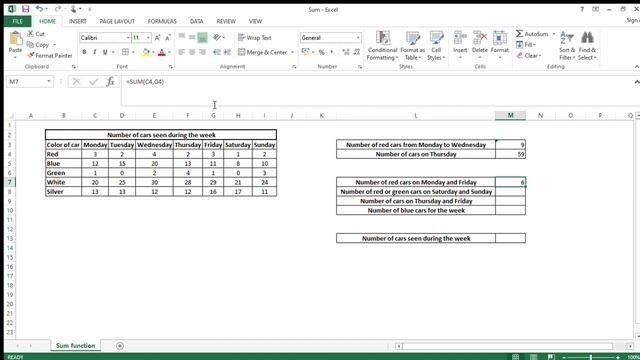Switch to the REVIEW tab
The width and height of the screenshot is (640, 360).
pos(226,21)
